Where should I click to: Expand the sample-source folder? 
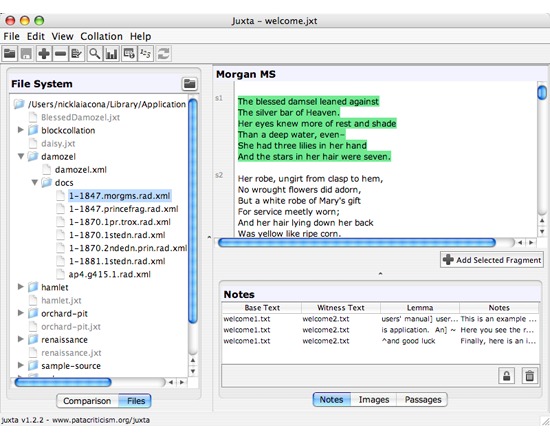click(x=21, y=365)
